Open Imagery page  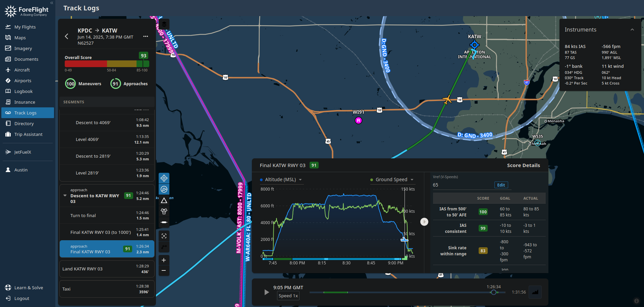click(28, 48)
